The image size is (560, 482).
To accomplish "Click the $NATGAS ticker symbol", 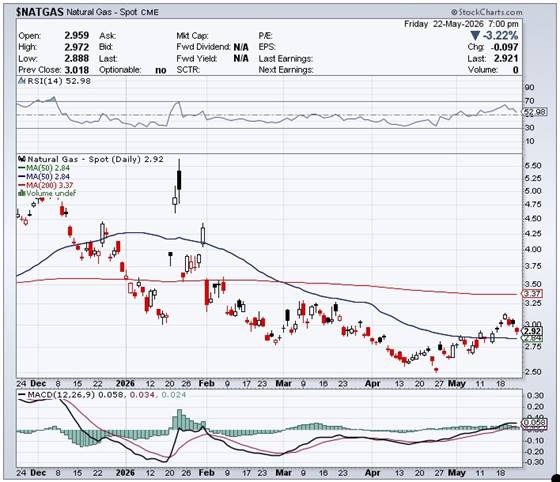I will 40,12.
